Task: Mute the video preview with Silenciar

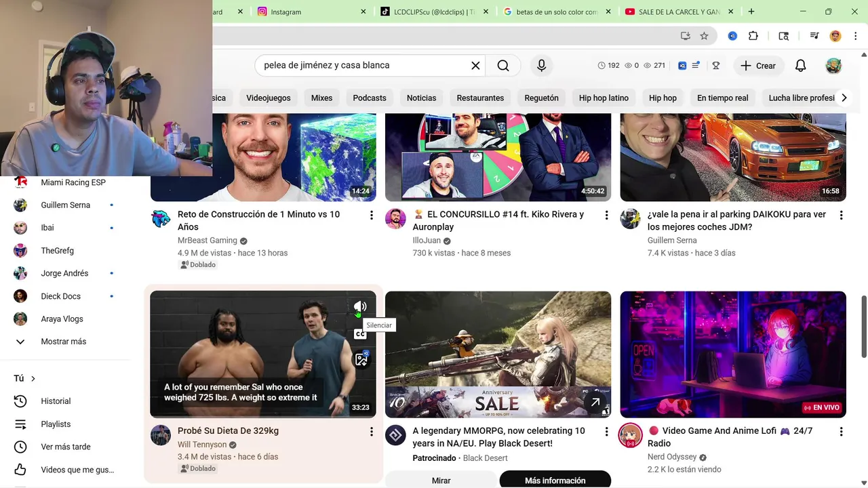Action: point(360,307)
